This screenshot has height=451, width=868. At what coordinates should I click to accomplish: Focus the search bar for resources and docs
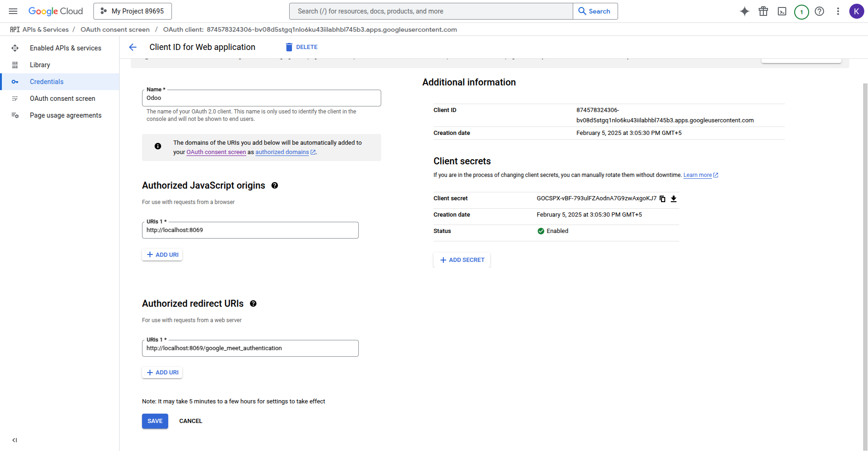click(431, 11)
